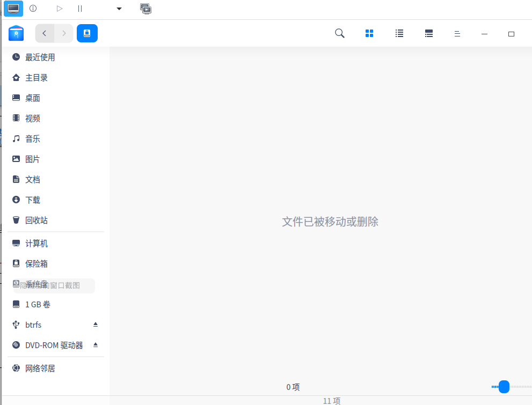
Task: Switch to icon grid view
Action: coord(369,33)
